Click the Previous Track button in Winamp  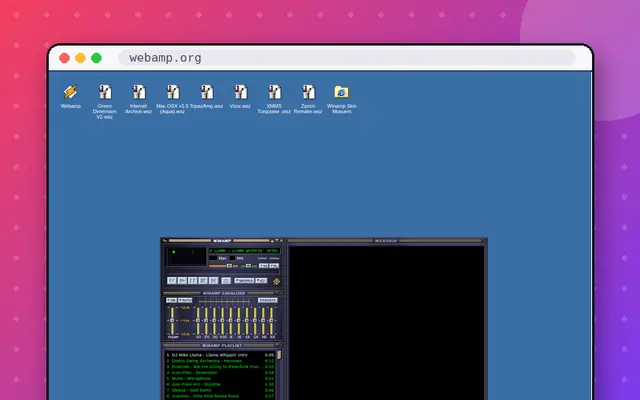(172, 281)
